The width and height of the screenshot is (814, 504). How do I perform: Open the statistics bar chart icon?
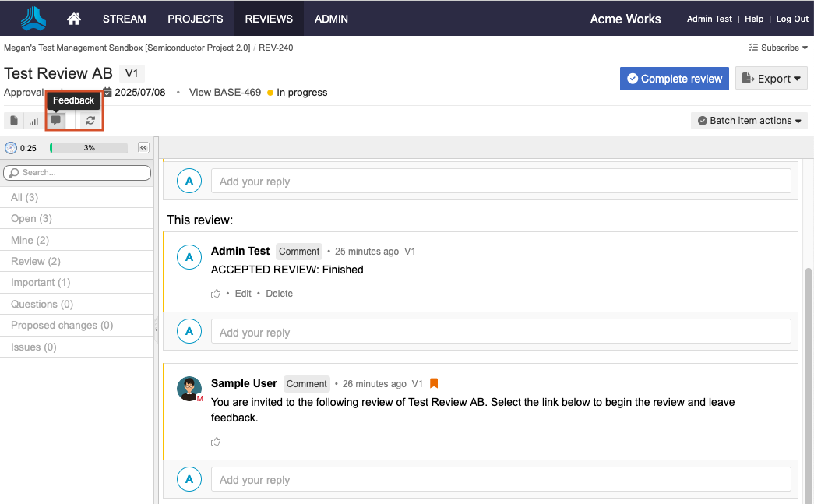33,121
